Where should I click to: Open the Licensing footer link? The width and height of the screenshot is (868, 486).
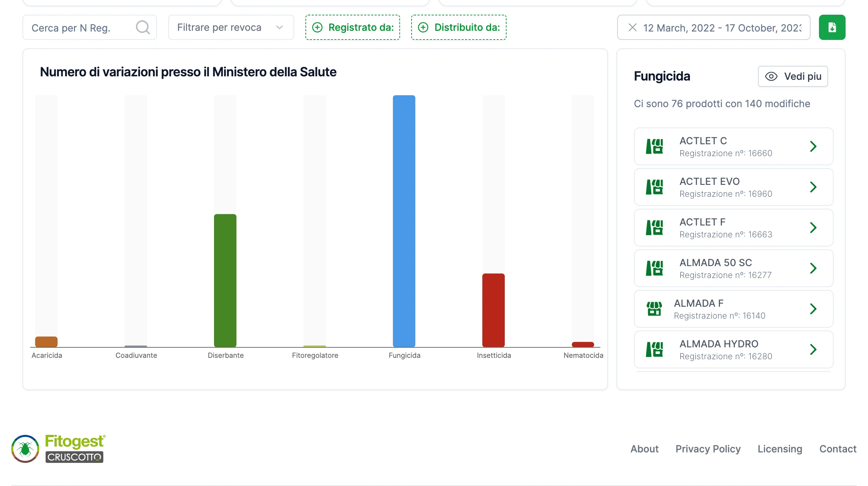coord(780,449)
